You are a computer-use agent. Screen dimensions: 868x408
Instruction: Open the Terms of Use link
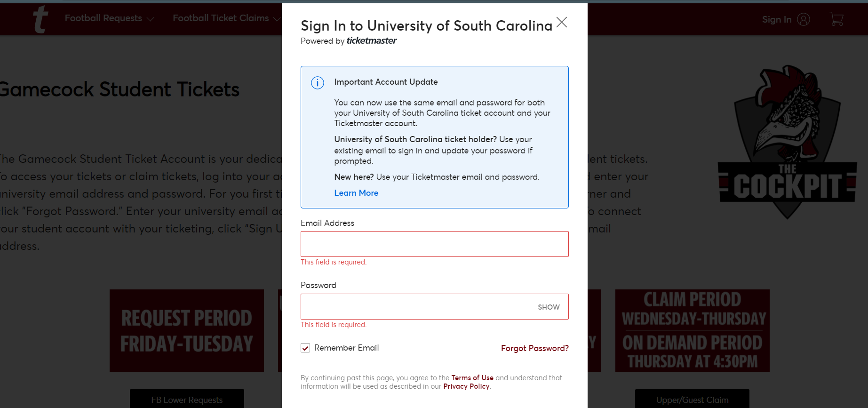click(472, 378)
